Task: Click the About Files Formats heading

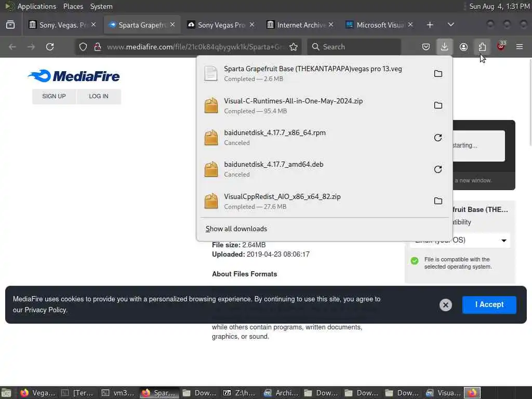Action: (245, 274)
